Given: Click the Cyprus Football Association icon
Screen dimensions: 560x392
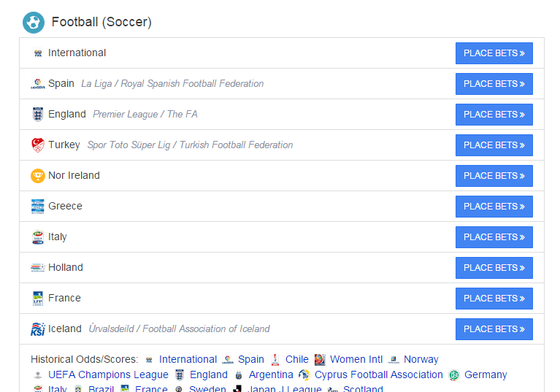Looking at the screenshot, I should (x=304, y=375).
